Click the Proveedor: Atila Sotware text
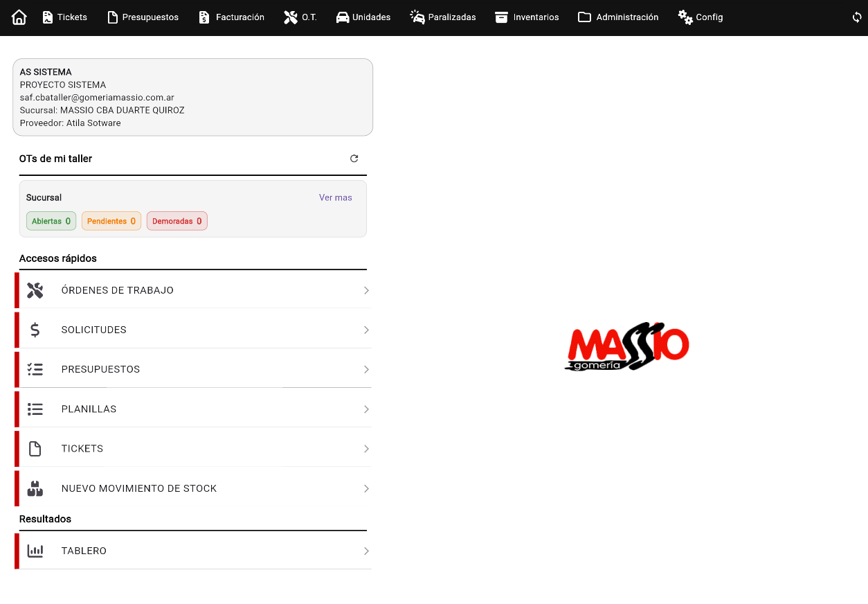The width and height of the screenshot is (868, 604). click(70, 123)
